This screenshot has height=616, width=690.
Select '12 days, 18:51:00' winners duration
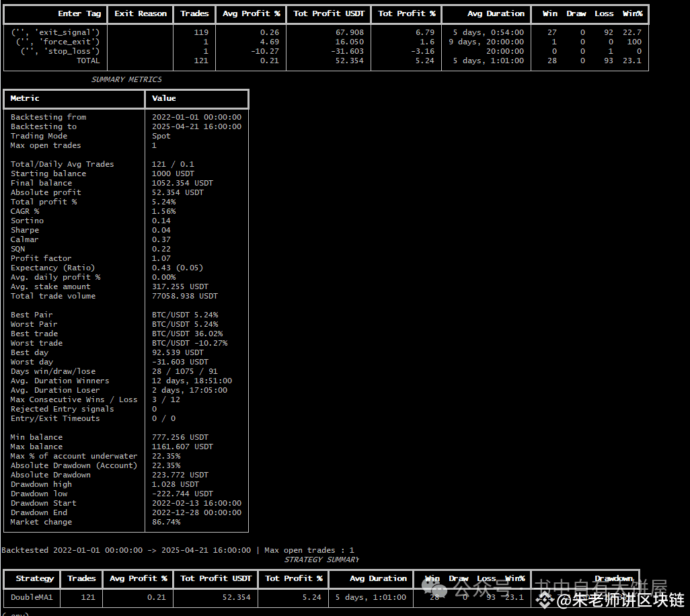192,381
